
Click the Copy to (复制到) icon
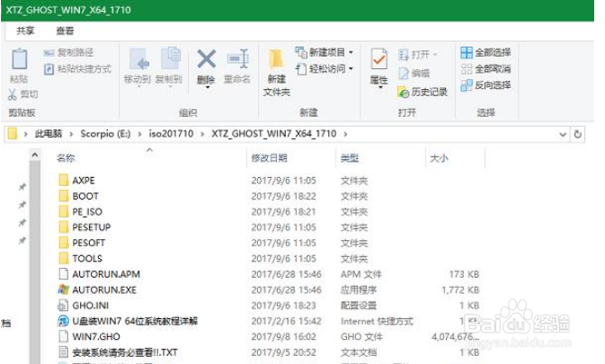click(x=170, y=58)
